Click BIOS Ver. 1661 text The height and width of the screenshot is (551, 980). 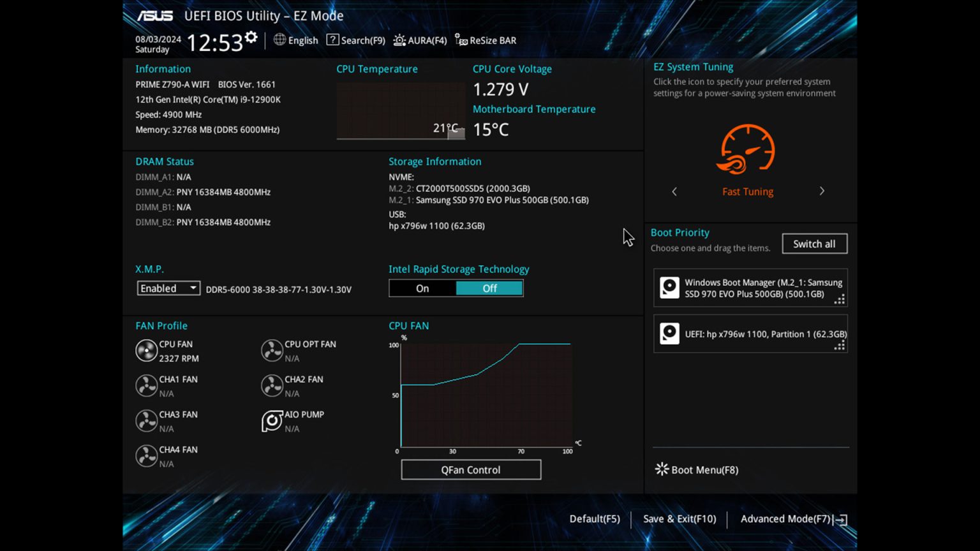click(247, 84)
